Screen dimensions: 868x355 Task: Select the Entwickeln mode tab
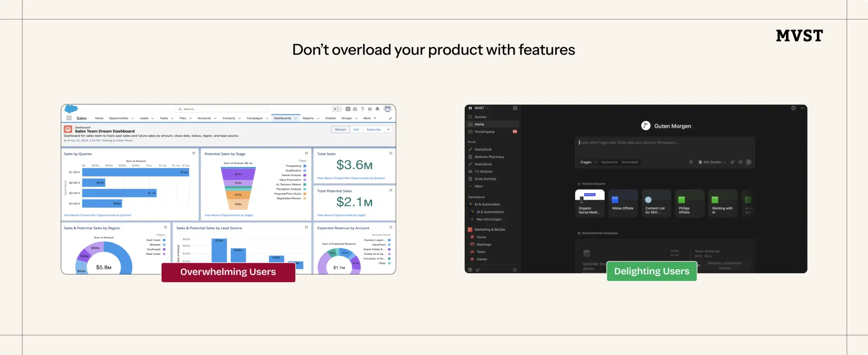pyautogui.click(x=630, y=162)
